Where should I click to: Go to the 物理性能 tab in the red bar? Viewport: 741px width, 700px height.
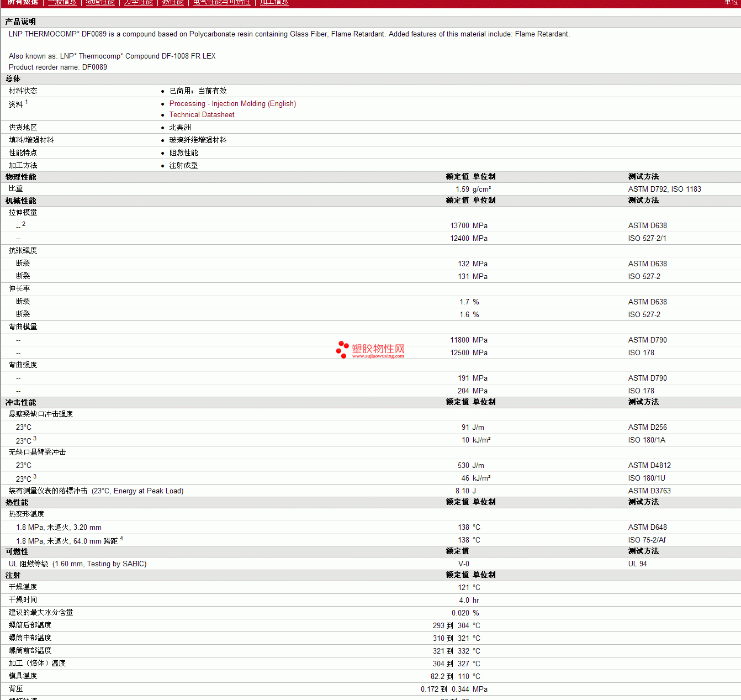tap(100, 2)
